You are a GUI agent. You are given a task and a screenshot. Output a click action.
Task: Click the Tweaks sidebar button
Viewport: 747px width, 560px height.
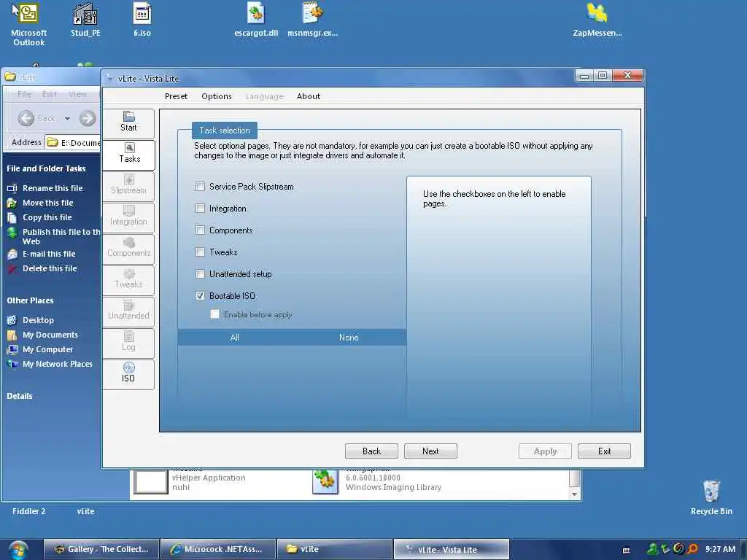128,280
